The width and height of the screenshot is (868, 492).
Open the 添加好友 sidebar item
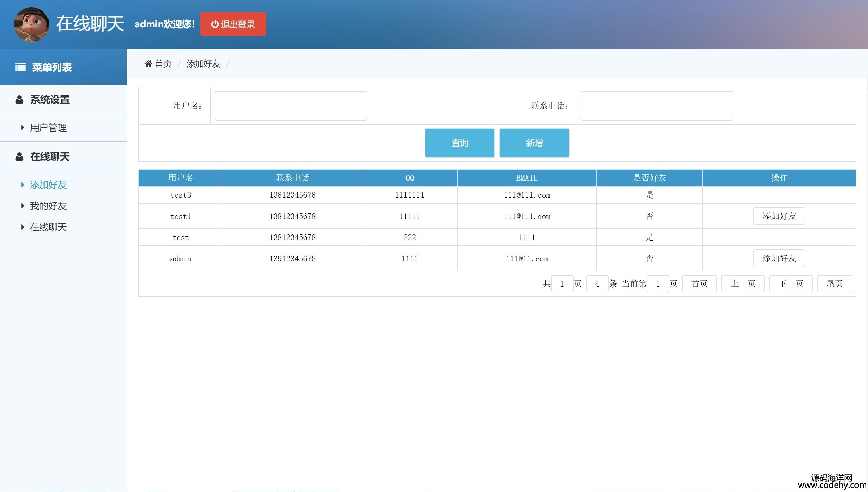tap(48, 185)
